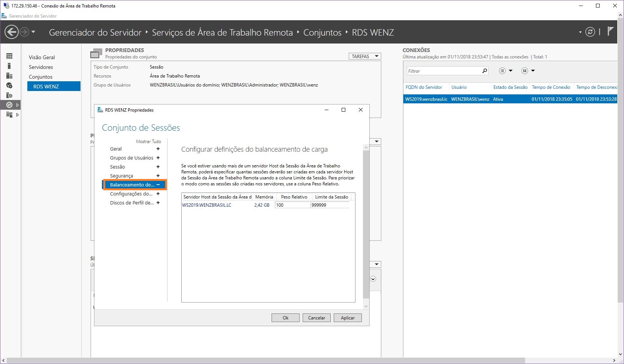Expand the Discos de Perfil de... plus sign
Image resolution: width=624 pixels, height=364 pixels.
click(x=158, y=203)
